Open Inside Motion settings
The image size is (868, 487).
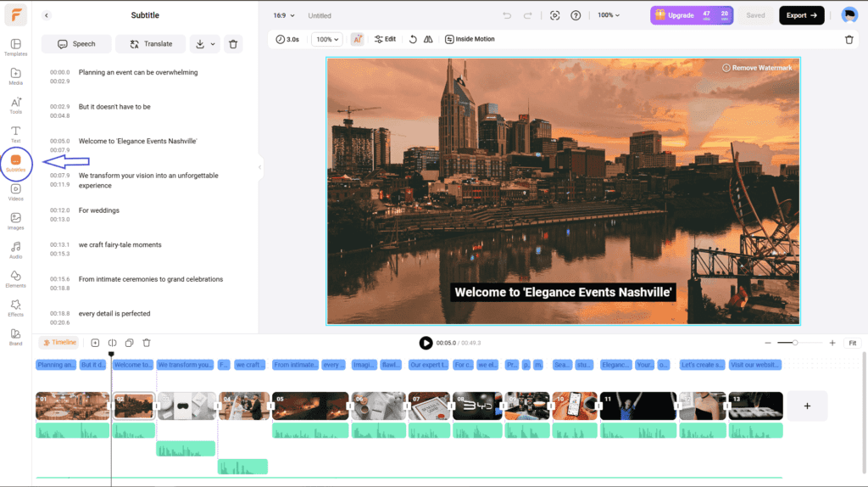point(470,39)
